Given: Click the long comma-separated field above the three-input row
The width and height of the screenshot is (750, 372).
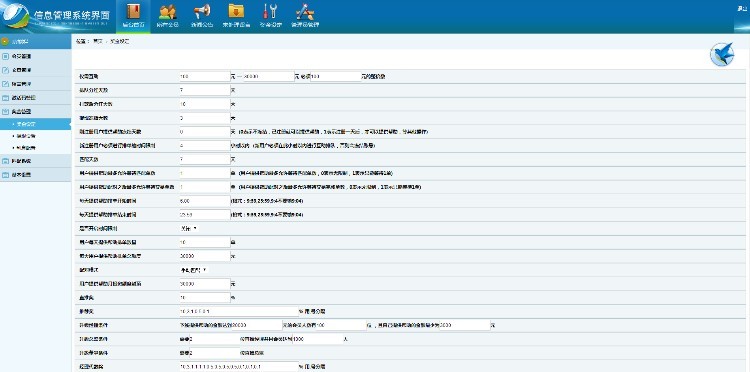Looking at the screenshot, I should [x=238, y=311].
